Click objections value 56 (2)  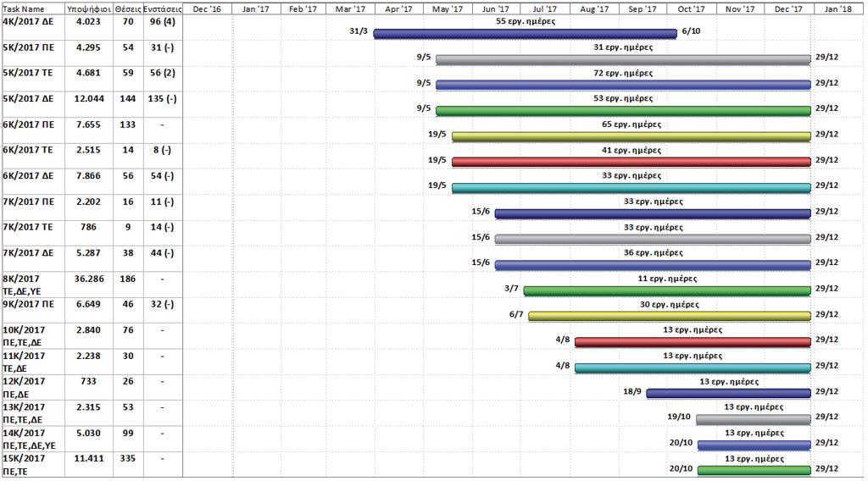[x=163, y=73]
